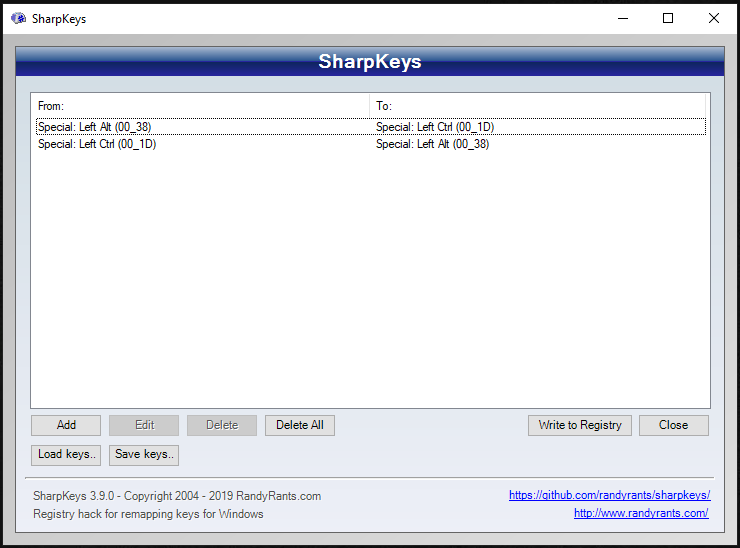Click the To cell 'Special: Left Alt (00_38)'
Image resolution: width=740 pixels, height=548 pixels.
432,144
